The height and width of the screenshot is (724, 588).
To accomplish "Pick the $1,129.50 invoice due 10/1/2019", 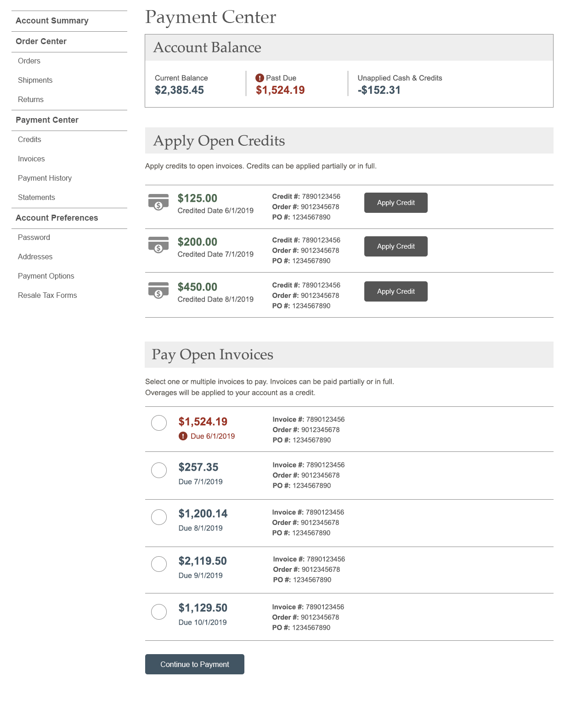I will (159, 612).
